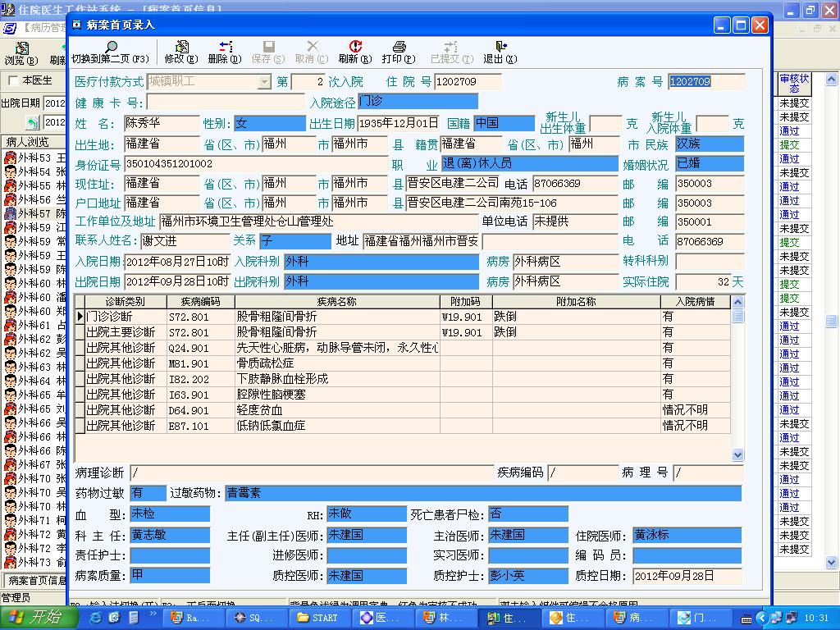The image size is (840, 630).
Task: Click the 退出 (X) exit toolbar icon
Action: pyautogui.click(x=500, y=47)
